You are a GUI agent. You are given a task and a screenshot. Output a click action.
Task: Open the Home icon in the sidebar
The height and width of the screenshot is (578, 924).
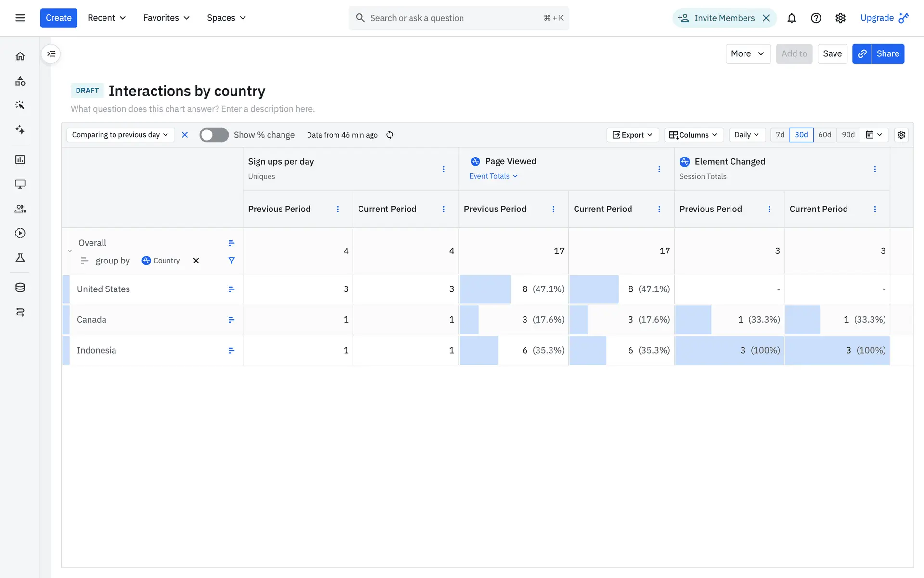20,56
